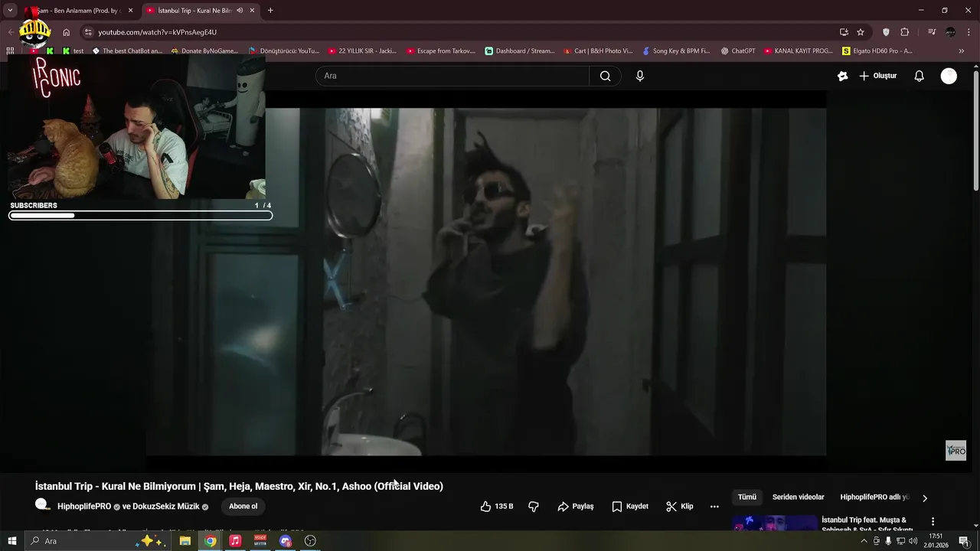Open the Dönüştürücü: YouTu... bookmark
Screen dimensions: 980x551
pos(284,51)
